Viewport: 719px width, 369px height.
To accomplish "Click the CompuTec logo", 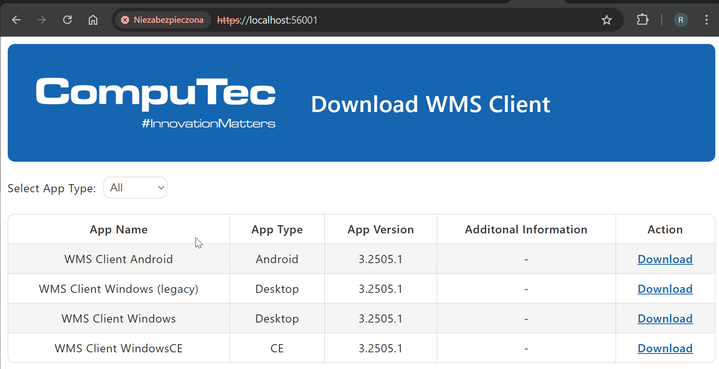I will 156,103.
